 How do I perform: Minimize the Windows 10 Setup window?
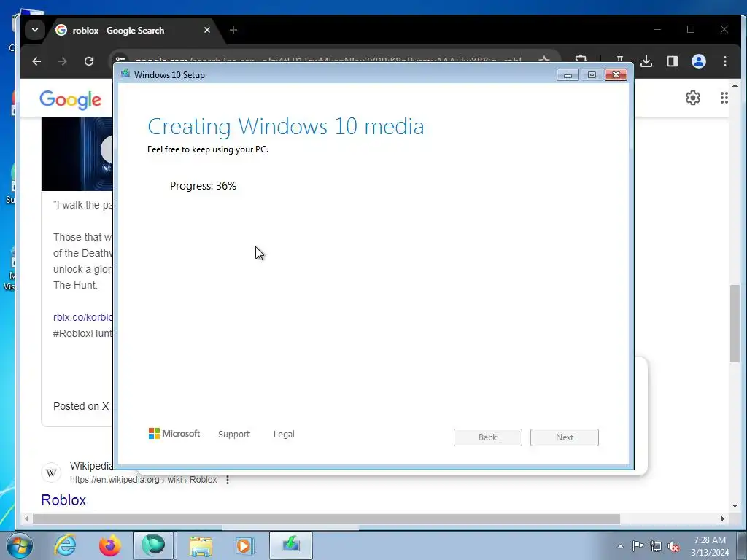pos(568,75)
